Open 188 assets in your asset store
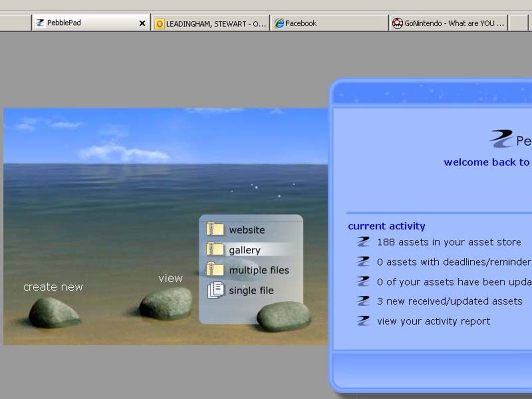The height and width of the screenshot is (399, 532). click(x=449, y=242)
